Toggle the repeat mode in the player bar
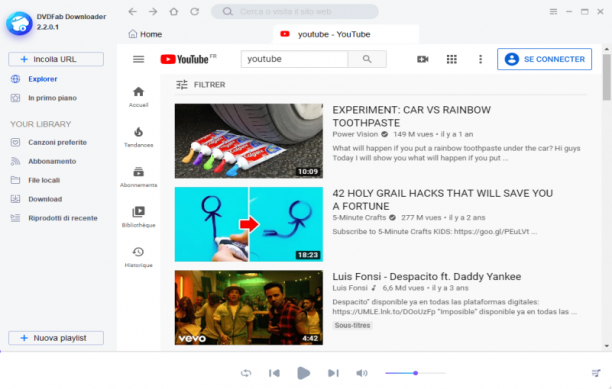 tap(246, 373)
